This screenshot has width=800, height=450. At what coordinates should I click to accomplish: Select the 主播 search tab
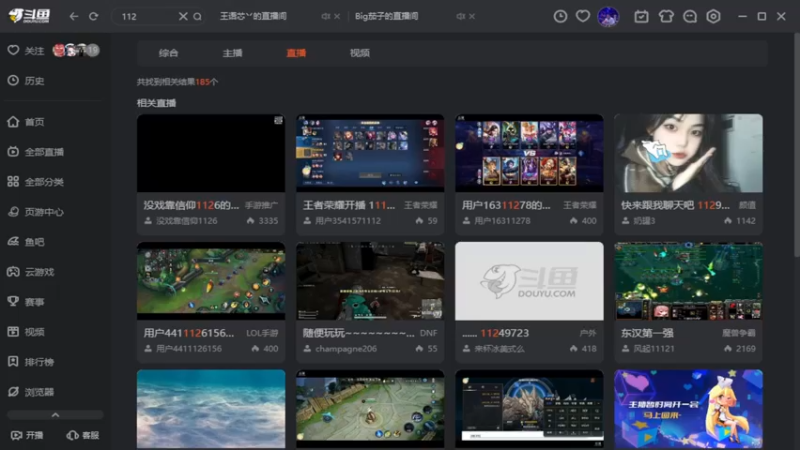point(232,53)
